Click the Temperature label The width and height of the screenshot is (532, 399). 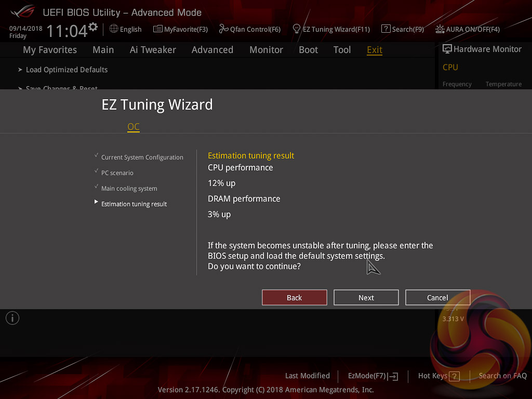coord(503,84)
